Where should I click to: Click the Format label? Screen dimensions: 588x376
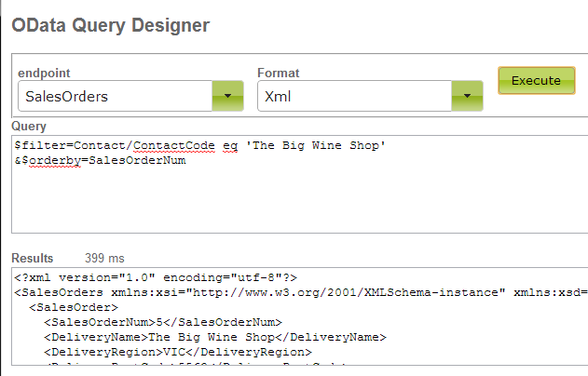279,73
